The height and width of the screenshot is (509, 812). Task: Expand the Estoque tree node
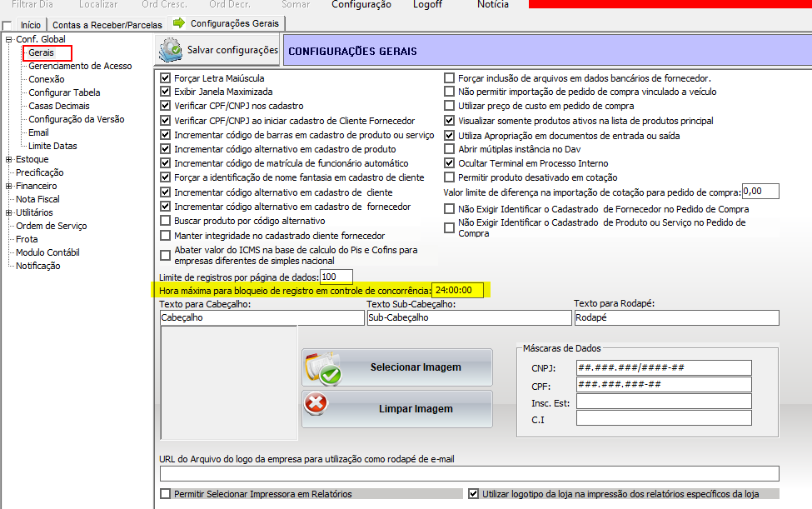coord(9,159)
